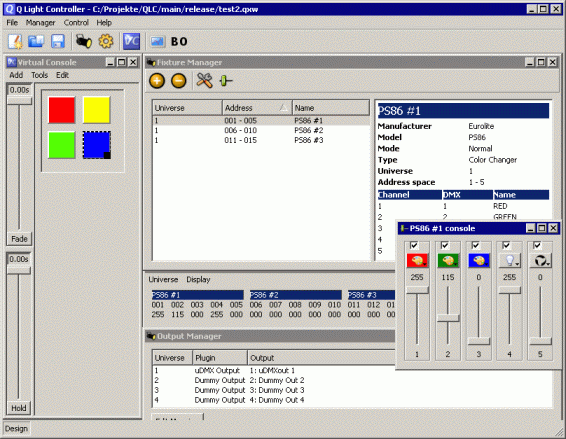Click the New workspace toolbar icon
Screen dimensions: 566x439
coord(15,42)
